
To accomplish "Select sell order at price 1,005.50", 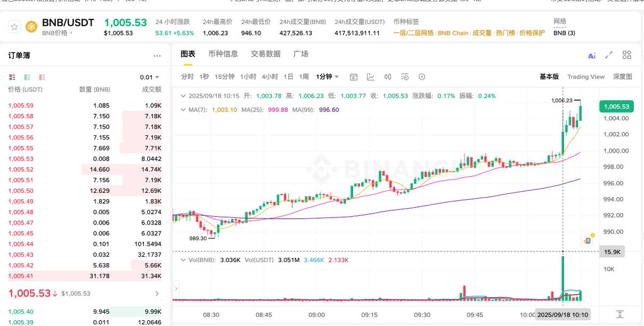I will coord(85,191).
